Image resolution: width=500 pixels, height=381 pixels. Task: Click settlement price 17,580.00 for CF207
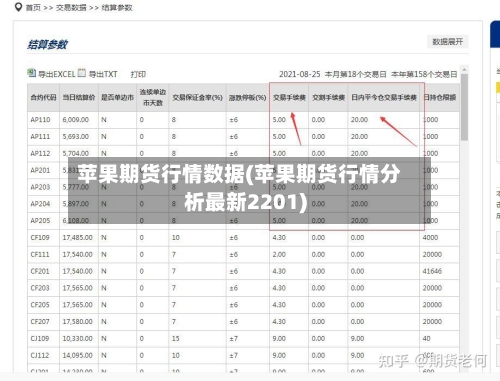(77, 322)
